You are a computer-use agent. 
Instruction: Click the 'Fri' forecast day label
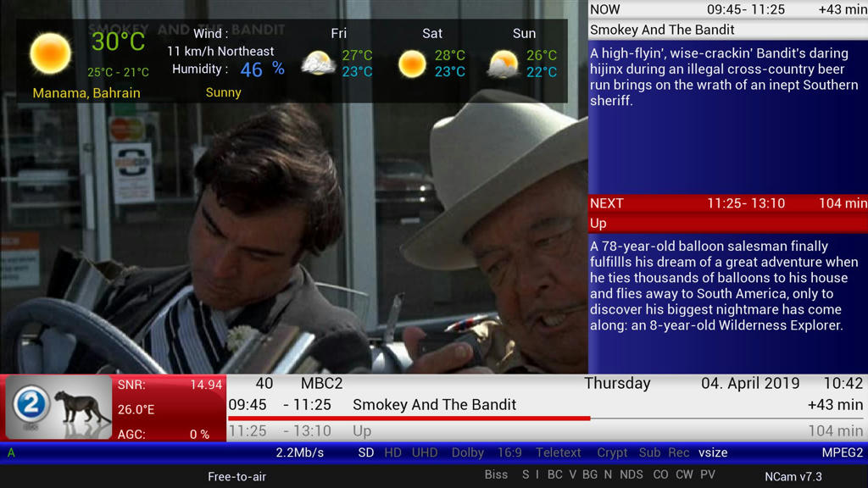pyautogui.click(x=339, y=34)
